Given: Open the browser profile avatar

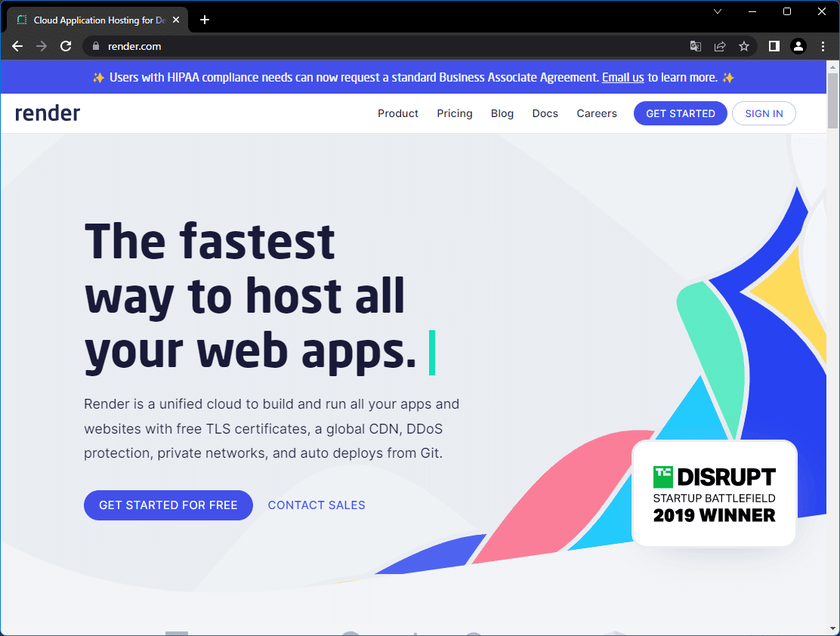Looking at the screenshot, I should [798, 47].
